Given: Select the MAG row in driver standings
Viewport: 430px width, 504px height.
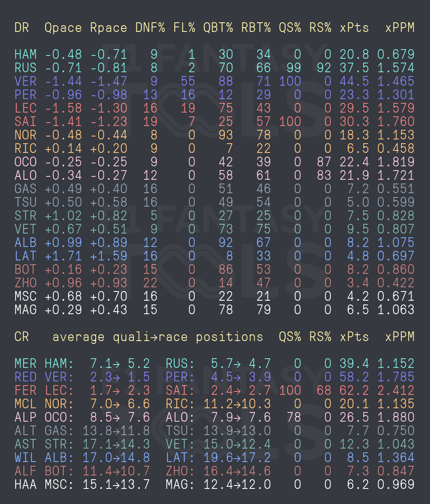Looking at the screenshot, I should click(25, 310).
